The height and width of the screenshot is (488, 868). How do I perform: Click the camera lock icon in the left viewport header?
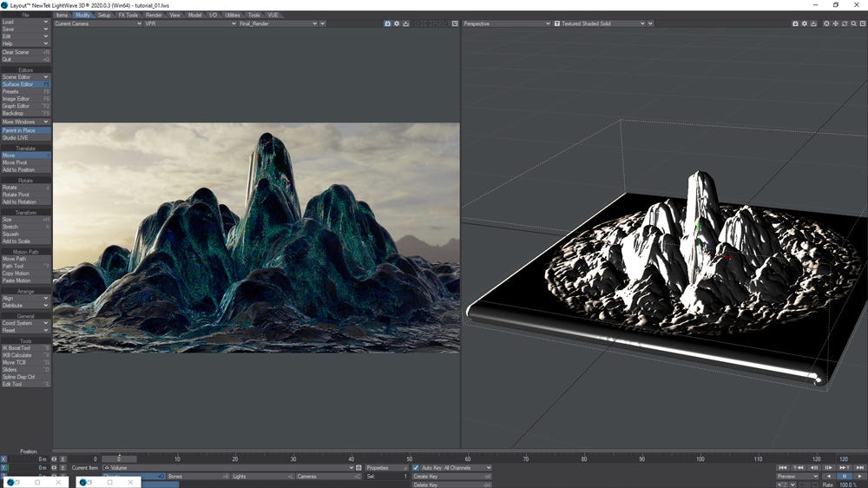[x=387, y=23]
